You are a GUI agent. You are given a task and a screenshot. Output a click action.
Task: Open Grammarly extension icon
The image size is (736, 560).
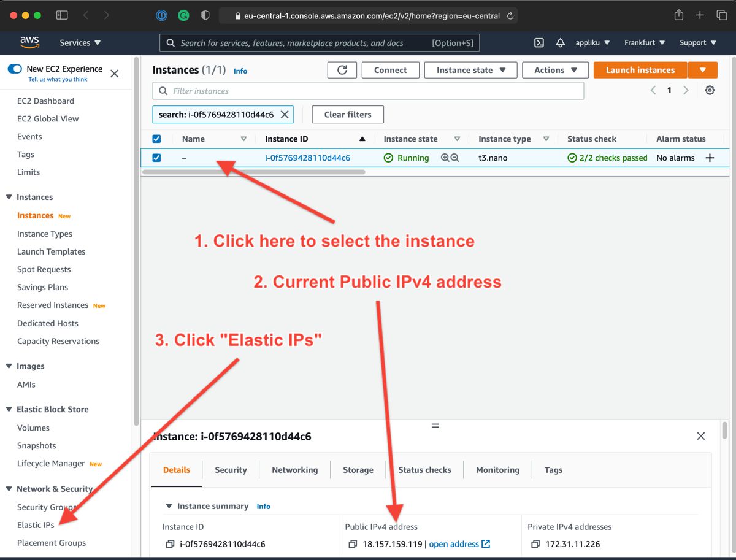pyautogui.click(x=183, y=15)
